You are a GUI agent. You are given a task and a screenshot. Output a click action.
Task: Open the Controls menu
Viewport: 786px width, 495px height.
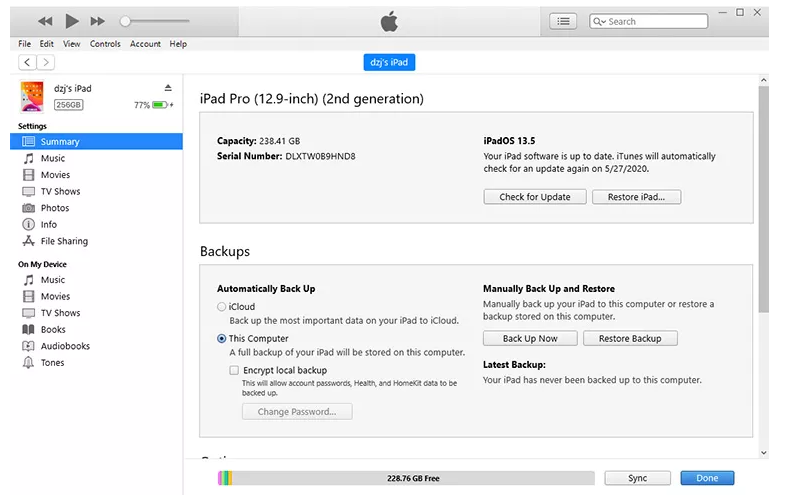105,44
